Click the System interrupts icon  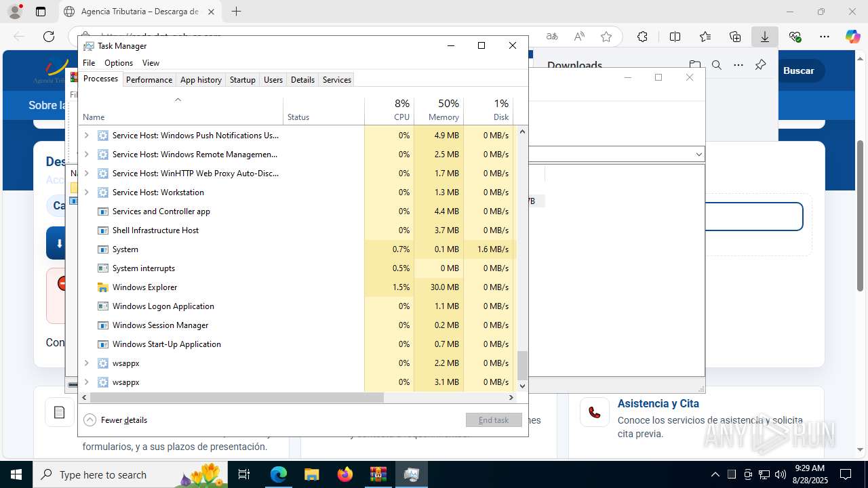pos(103,268)
